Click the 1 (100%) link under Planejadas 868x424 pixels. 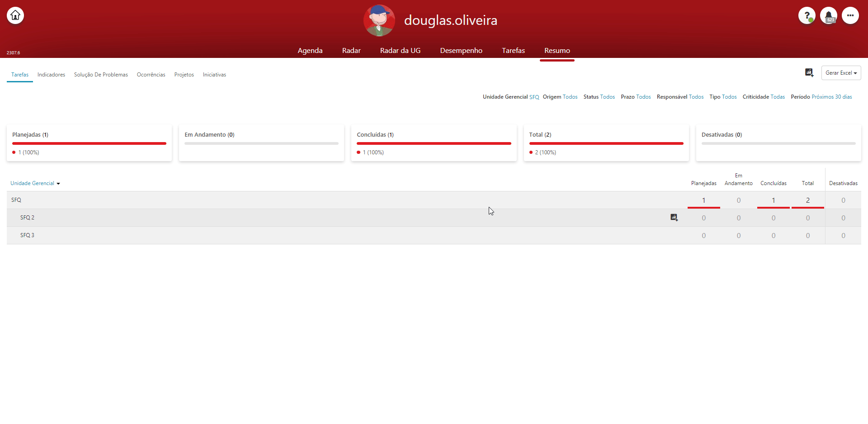point(28,152)
